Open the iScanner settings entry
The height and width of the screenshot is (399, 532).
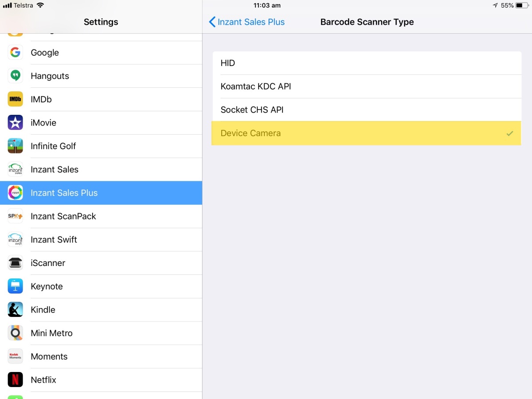(x=101, y=263)
